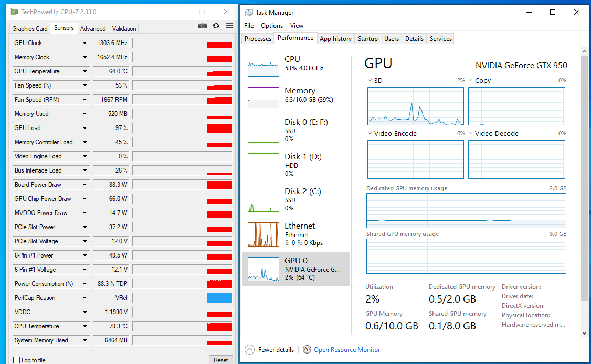Click the GPU Load red graph
591x364 pixels.
click(219, 128)
